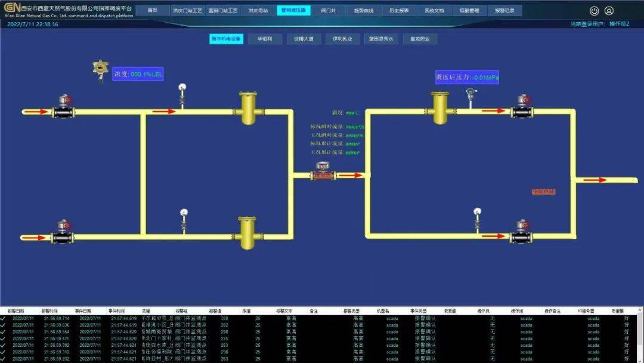
Task: Select the lower-left inlet shutoff valve
Action: pos(63,232)
